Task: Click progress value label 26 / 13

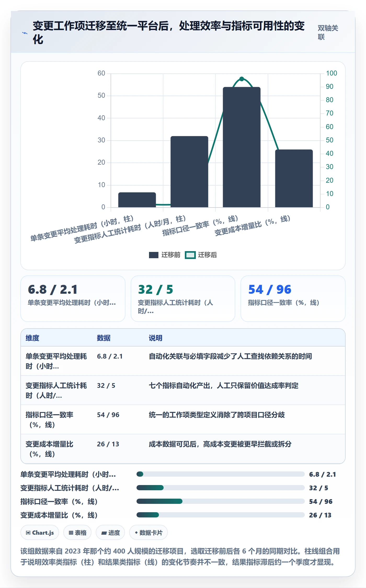Action: pos(320,515)
